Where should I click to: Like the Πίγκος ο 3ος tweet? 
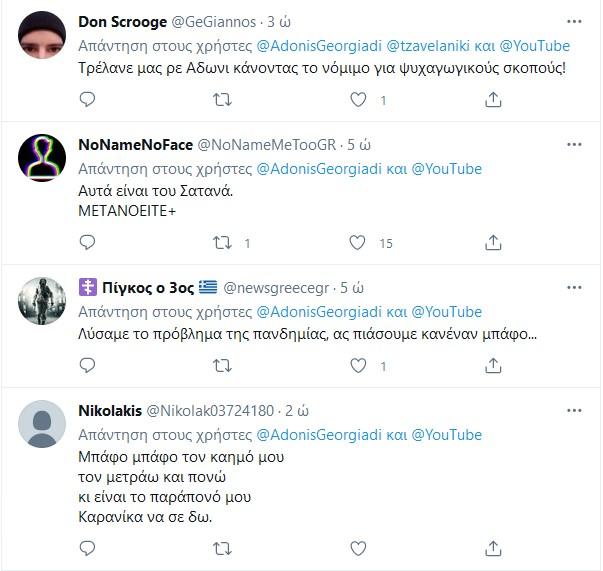(x=358, y=366)
